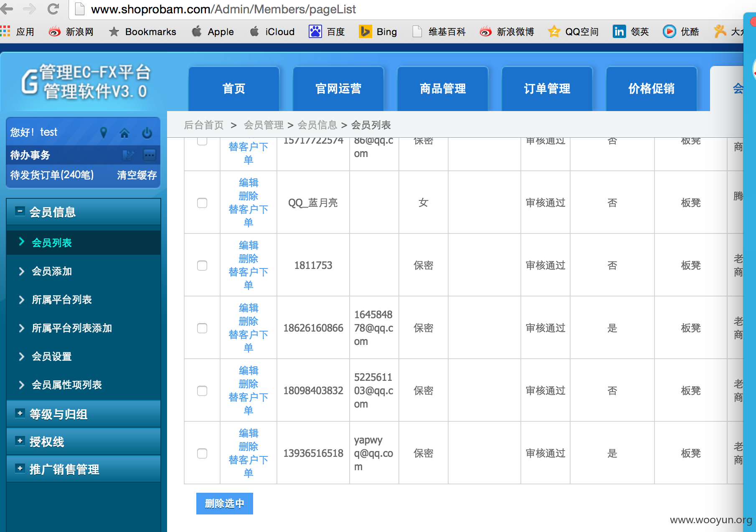Click the EC-FX platform logo
This screenshot has height=532, width=756.
[x=86, y=82]
